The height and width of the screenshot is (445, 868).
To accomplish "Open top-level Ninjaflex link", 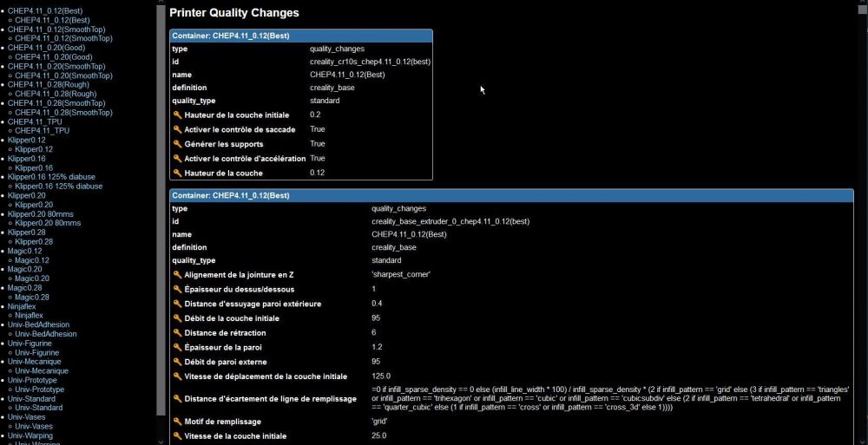I will (x=22, y=306).
